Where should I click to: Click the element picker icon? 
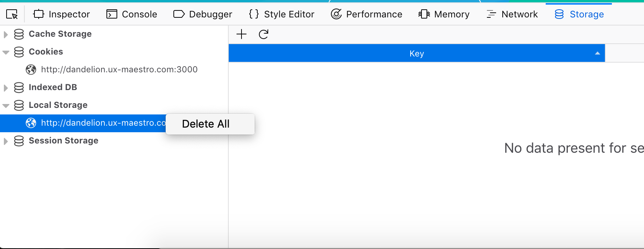pyautogui.click(x=12, y=14)
